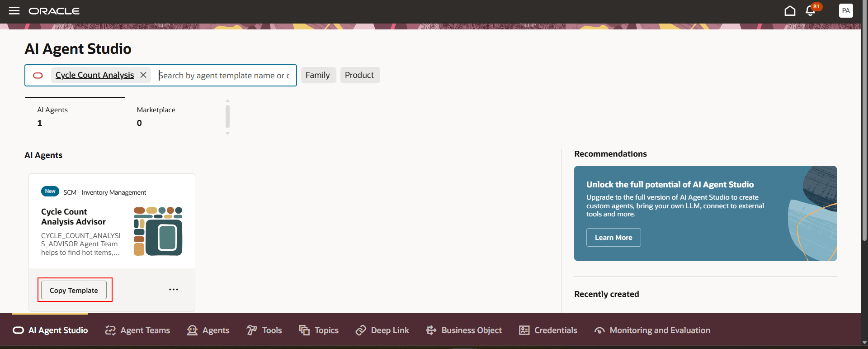Open the Agent Teams tab
Image resolution: width=868 pixels, height=349 pixels.
tap(137, 330)
